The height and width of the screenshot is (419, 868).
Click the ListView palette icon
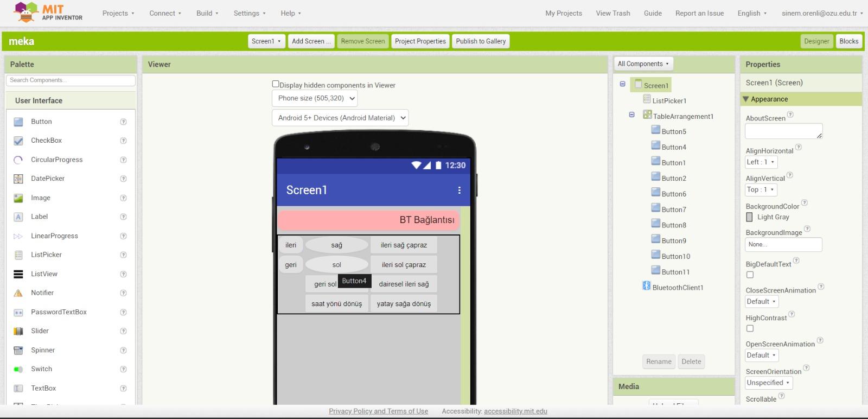coord(18,274)
